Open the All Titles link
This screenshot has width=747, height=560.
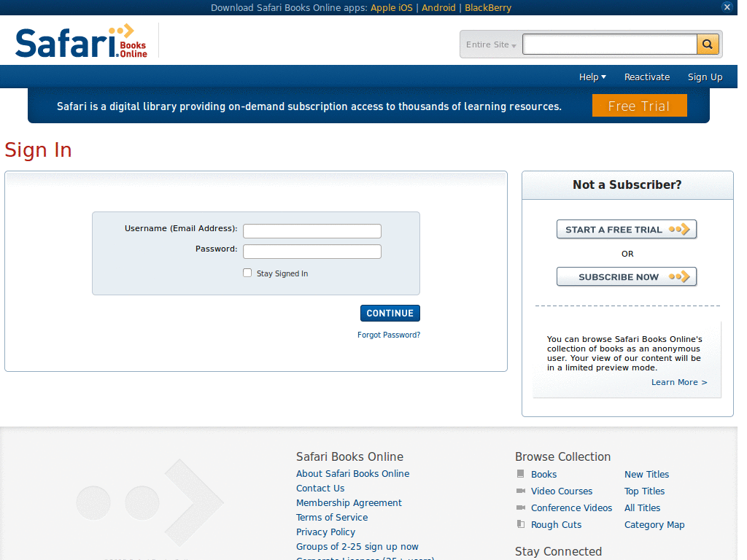coord(643,508)
